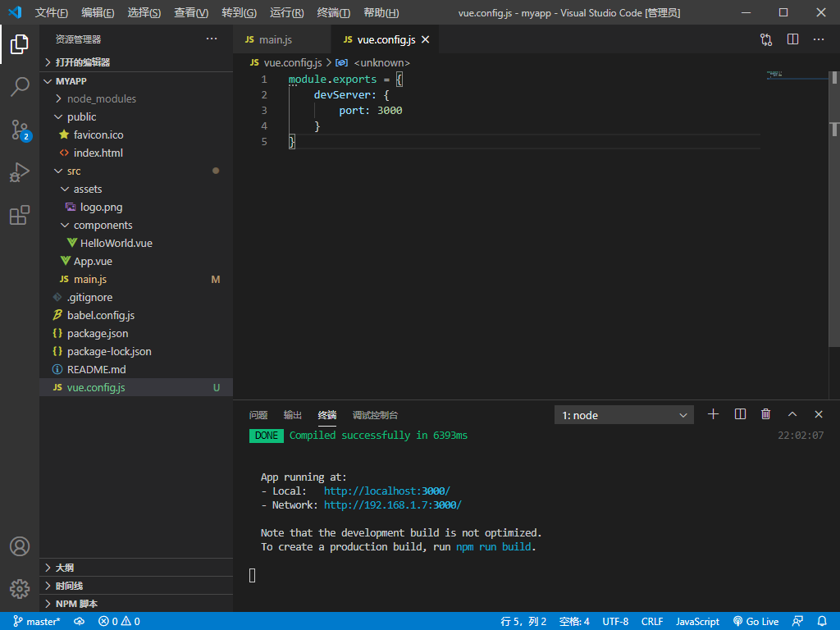Open the Accounts icon in activity bar

[20, 546]
